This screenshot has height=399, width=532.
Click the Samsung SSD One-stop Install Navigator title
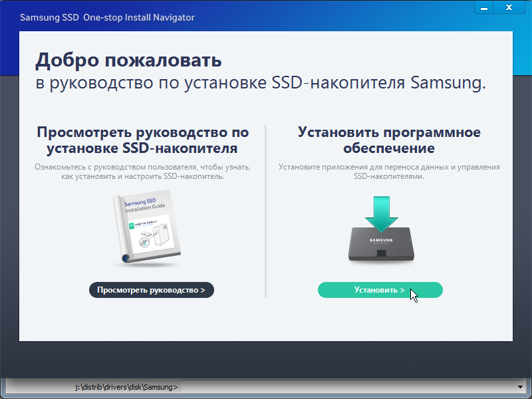(107, 18)
